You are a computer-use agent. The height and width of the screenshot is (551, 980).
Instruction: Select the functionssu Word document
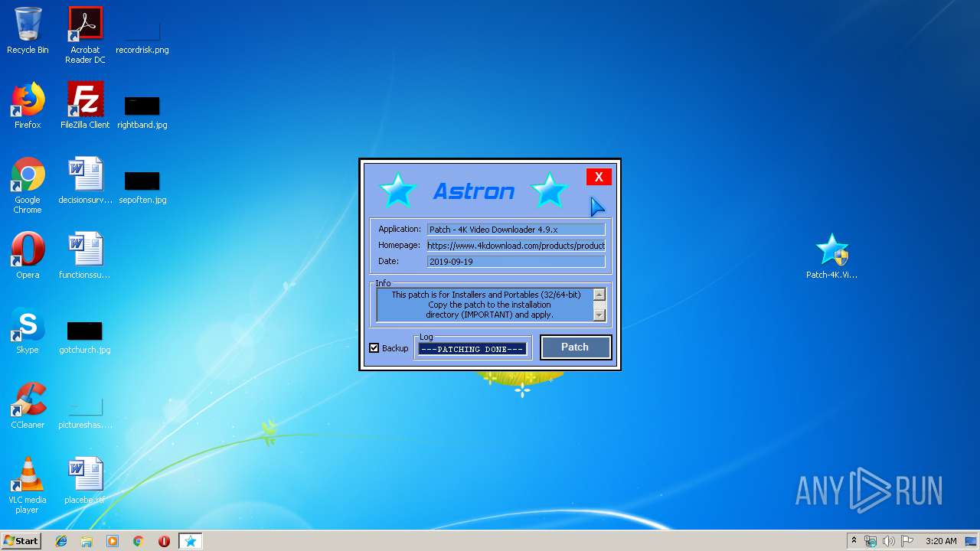(x=85, y=256)
